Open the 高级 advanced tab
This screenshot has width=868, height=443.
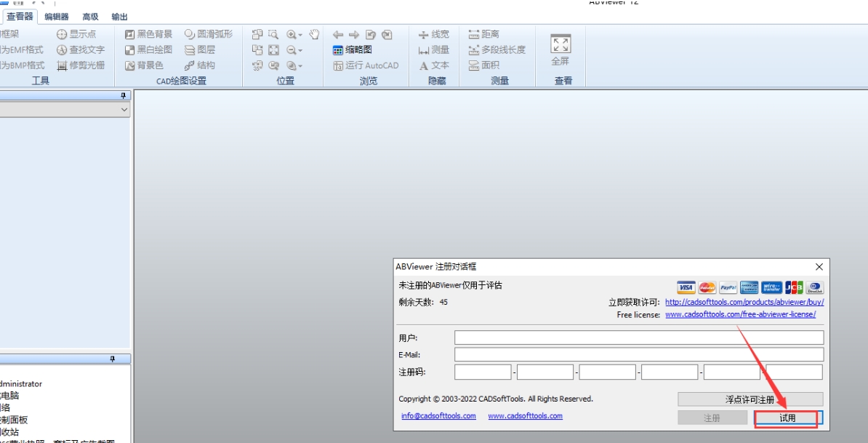point(90,17)
